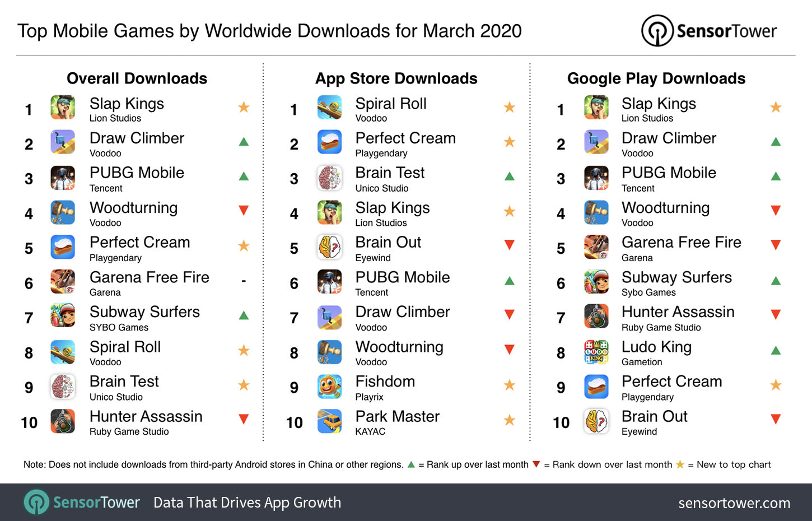Click the Garena Free Fire icon in Overall Downloads
This screenshot has height=521, width=812.
(x=63, y=282)
